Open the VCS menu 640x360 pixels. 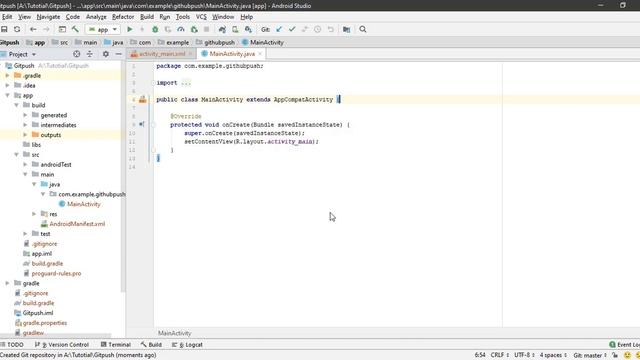coord(201,17)
